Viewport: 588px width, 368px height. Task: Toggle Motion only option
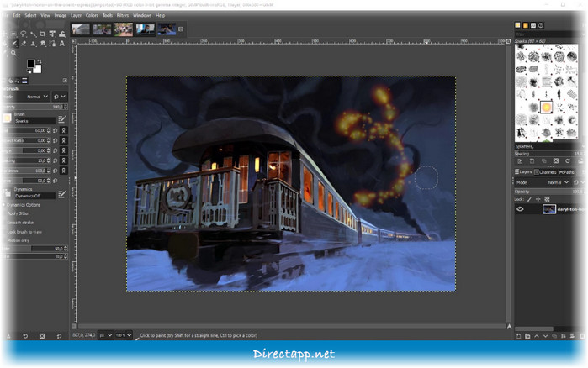[18, 240]
